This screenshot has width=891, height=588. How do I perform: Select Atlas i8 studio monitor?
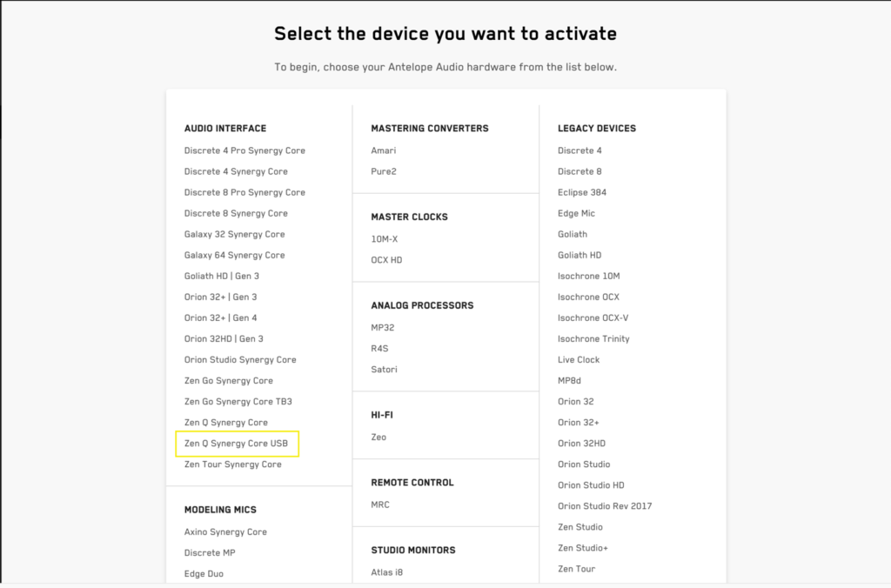point(387,572)
